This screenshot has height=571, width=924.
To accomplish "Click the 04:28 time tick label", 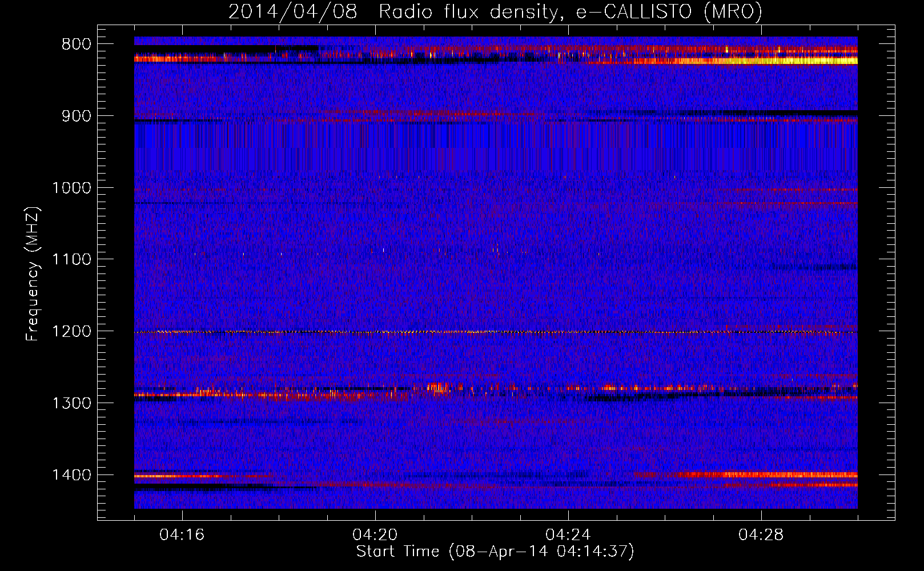I will click(761, 535).
